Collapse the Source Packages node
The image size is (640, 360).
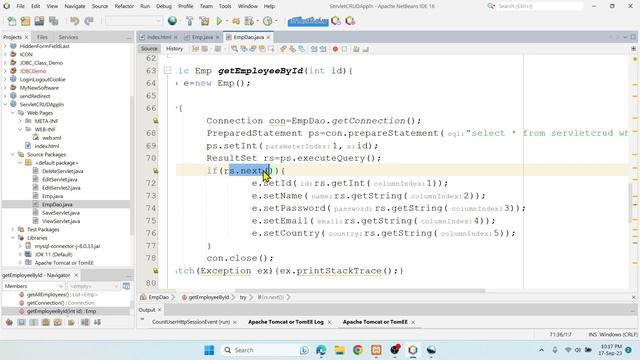click(x=13, y=154)
